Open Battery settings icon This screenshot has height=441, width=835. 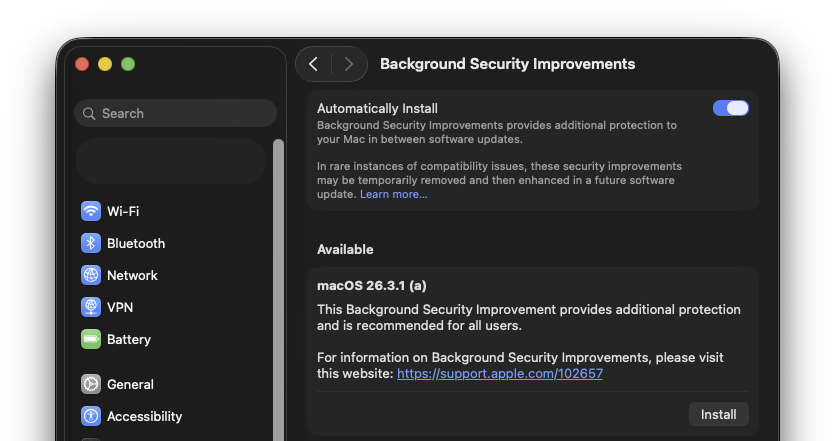pyautogui.click(x=91, y=339)
